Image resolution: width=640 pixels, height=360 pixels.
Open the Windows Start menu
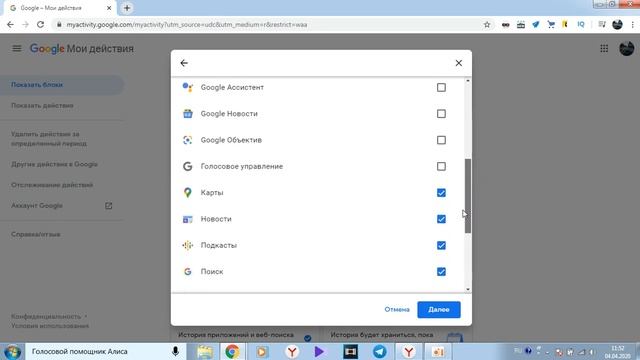[12, 351]
